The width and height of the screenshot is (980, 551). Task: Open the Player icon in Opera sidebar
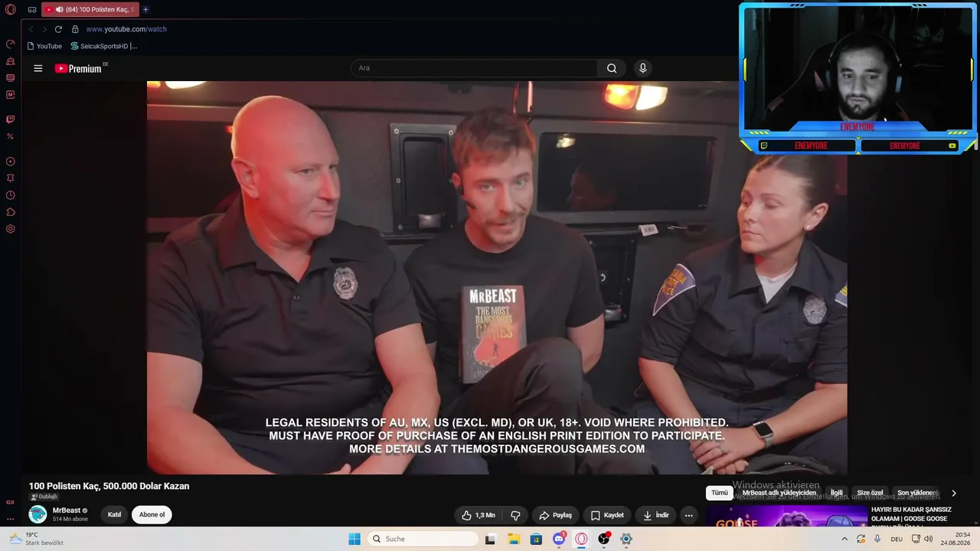[11, 161]
